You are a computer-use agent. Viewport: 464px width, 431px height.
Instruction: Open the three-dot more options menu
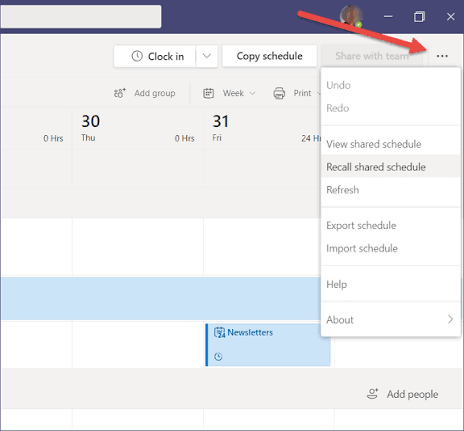point(442,56)
